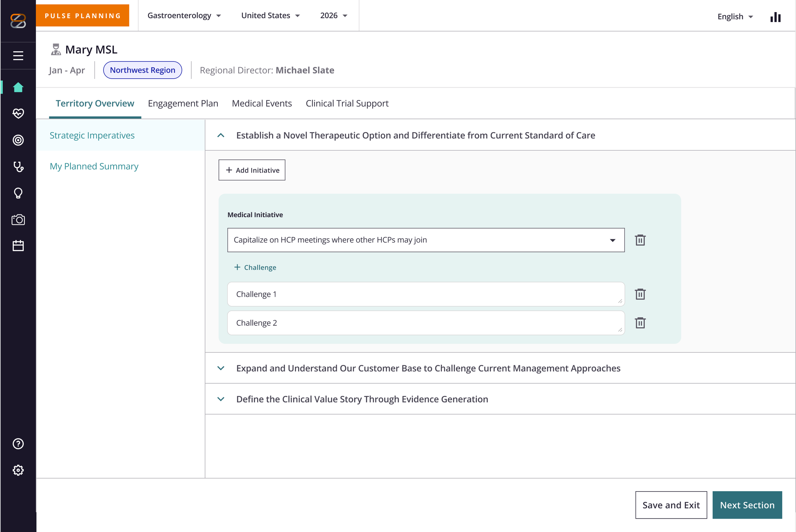Delete the Challenge 2 entry

click(640, 323)
